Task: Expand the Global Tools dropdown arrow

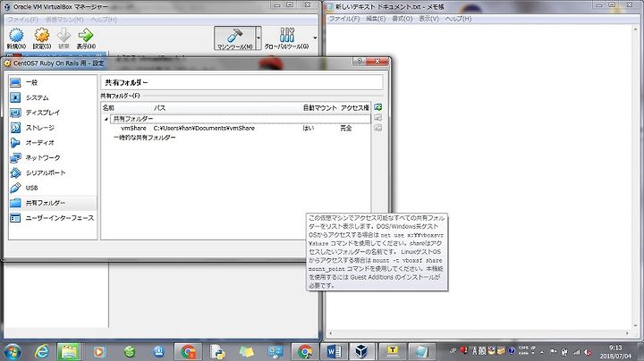Action: pyautogui.click(x=315, y=38)
